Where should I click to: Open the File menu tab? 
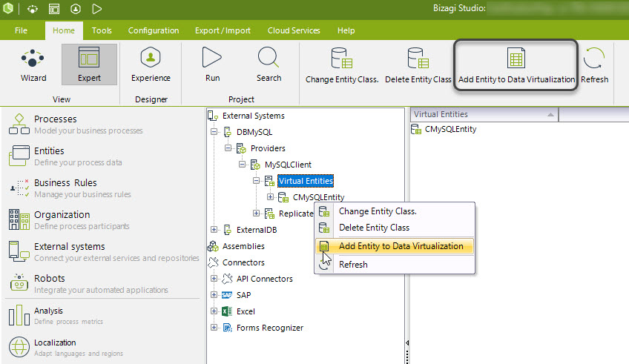point(21,30)
